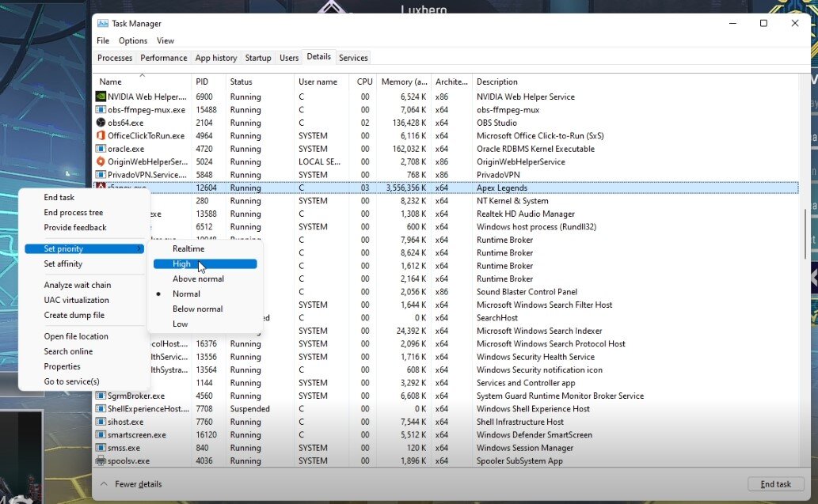Image resolution: width=818 pixels, height=504 pixels.
Task: Click the NVIDIA Web Helper process icon
Action: [x=101, y=97]
